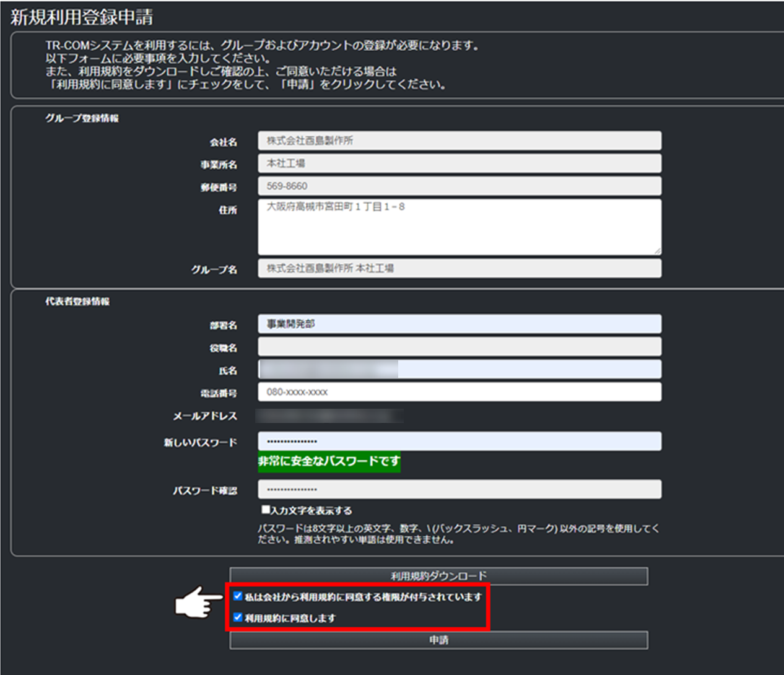
Task: Toggle the 利用規約に同意します checkbox
Action: (x=238, y=617)
